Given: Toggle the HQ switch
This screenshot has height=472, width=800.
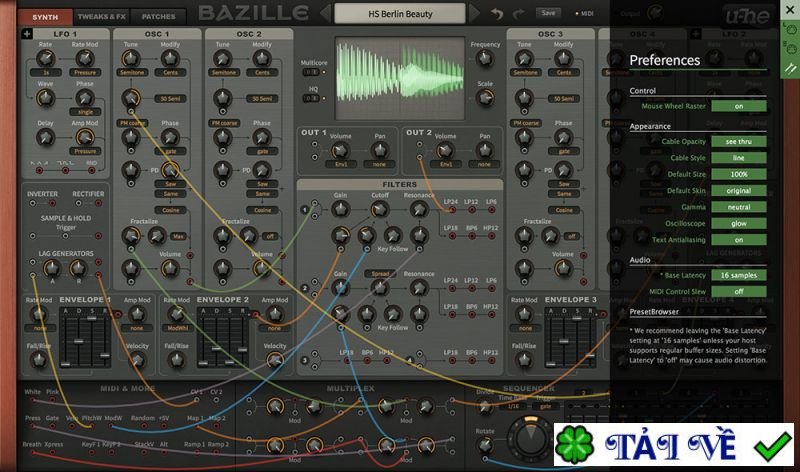Looking at the screenshot, I should tap(311, 98).
